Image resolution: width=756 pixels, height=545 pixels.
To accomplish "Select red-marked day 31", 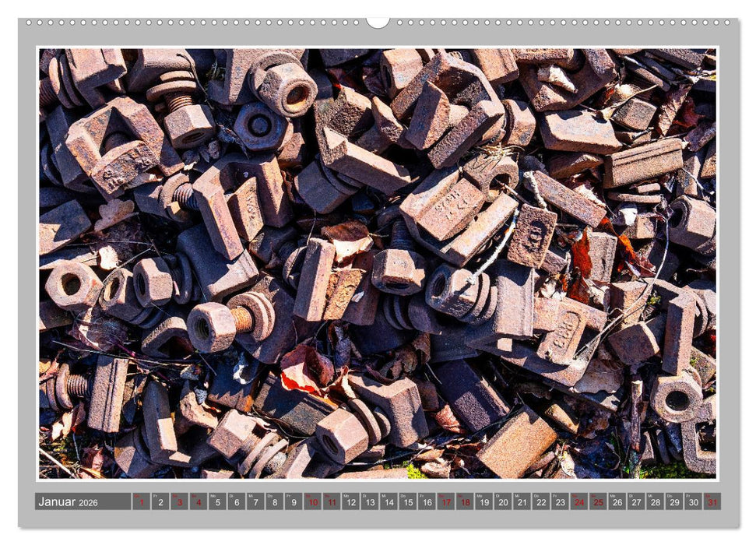I will tap(712, 502).
